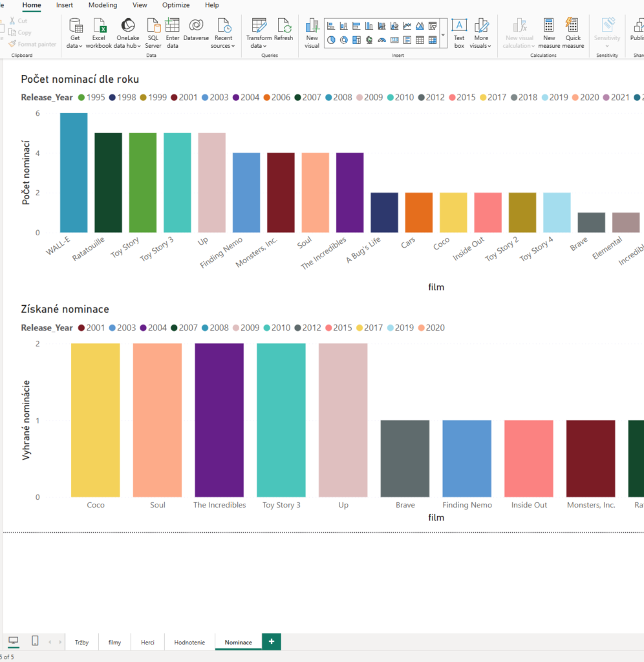
Task: Insert a line and stacked column chart
Action: [x=381, y=26]
